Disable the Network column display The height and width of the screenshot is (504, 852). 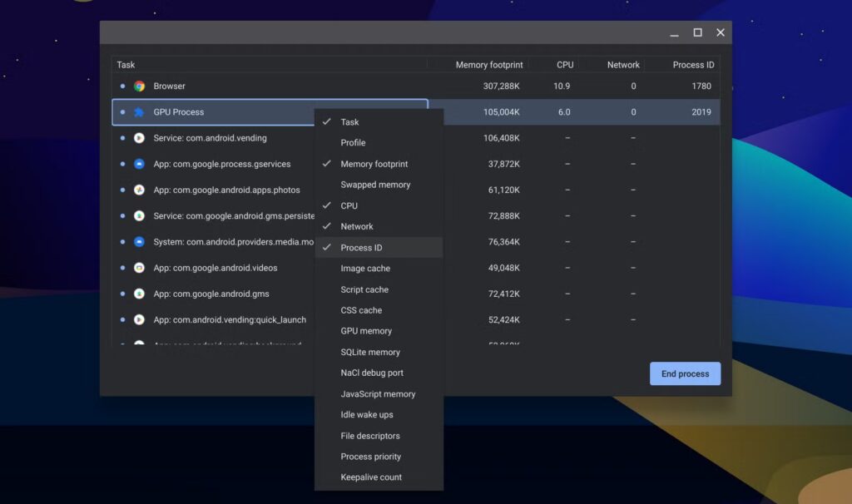point(358,225)
